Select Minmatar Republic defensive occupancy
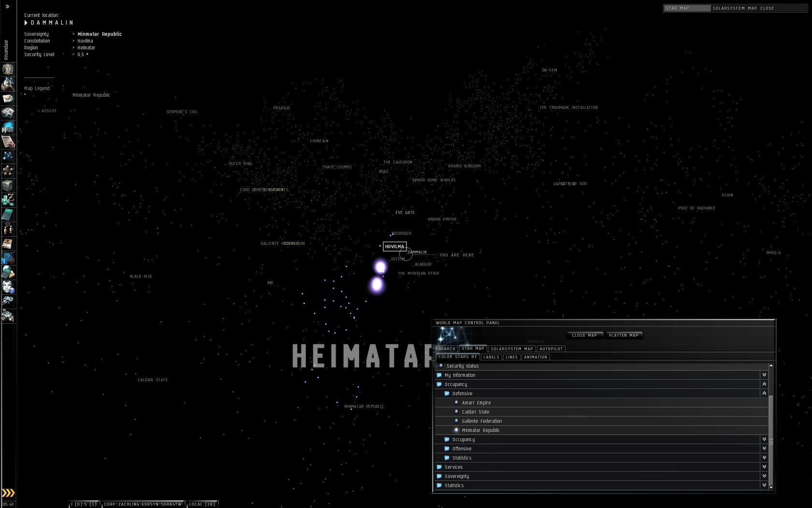Screen dimensions: 812x508 (456, 430)
